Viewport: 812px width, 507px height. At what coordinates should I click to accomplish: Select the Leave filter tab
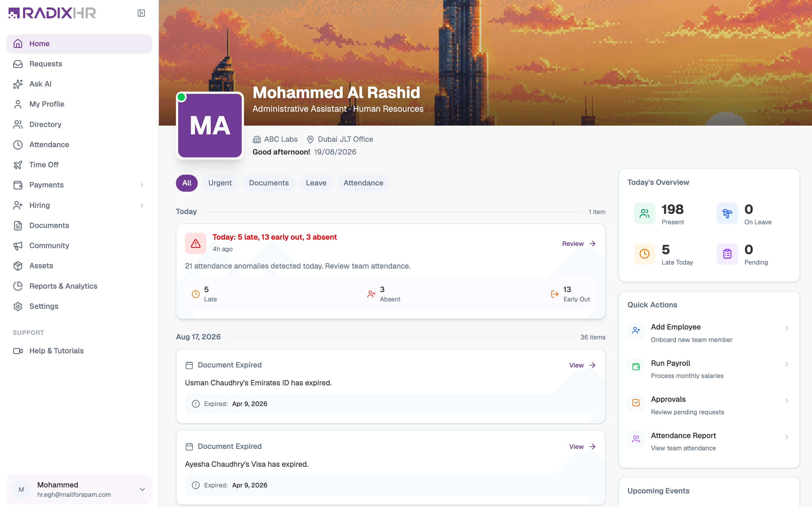[x=316, y=183]
